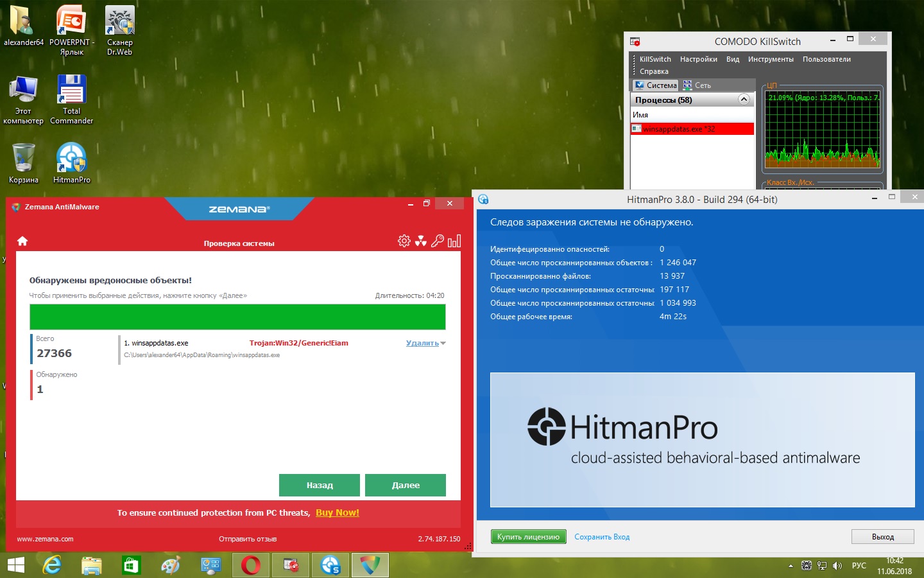
Task: Show hidden tray icons arrow
Action: pos(791,566)
